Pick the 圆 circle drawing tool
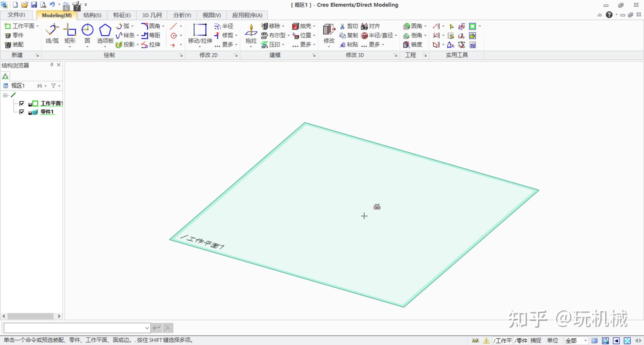Viewport: 644px width, 345px height. (87, 34)
